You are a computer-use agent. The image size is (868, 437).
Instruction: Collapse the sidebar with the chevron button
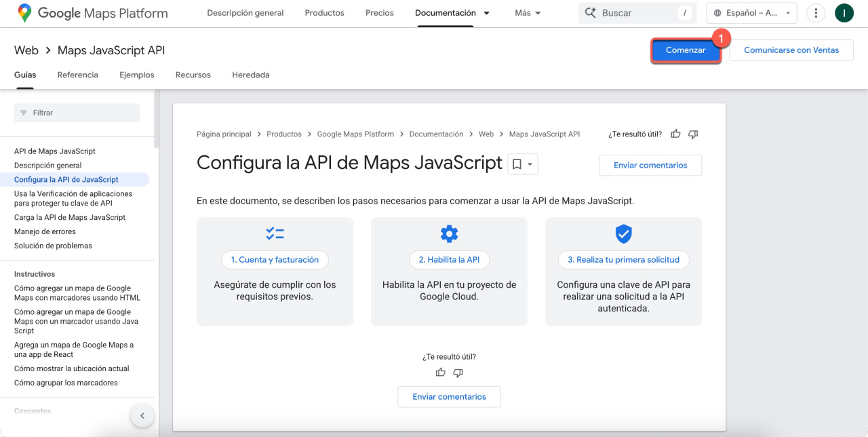(142, 416)
